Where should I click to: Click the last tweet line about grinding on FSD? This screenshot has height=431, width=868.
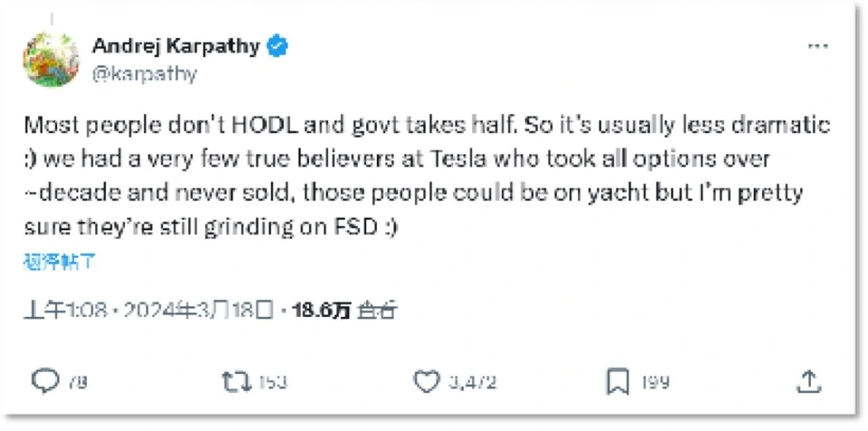pos(212,230)
